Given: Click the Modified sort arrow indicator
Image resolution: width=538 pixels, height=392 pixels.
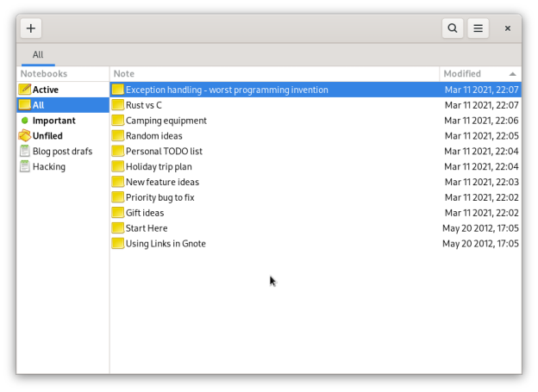Looking at the screenshot, I should (513, 74).
